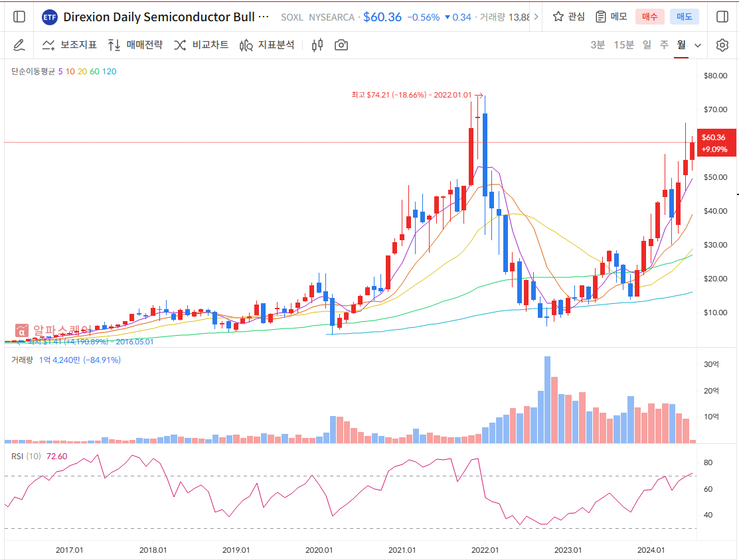739x560 pixels.
Task: Open 메모 note for this ETF
Action: 612,17
